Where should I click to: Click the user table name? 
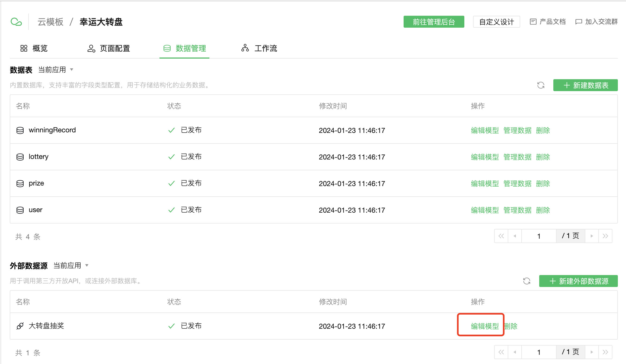pyautogui.click(x=36, y=210)
